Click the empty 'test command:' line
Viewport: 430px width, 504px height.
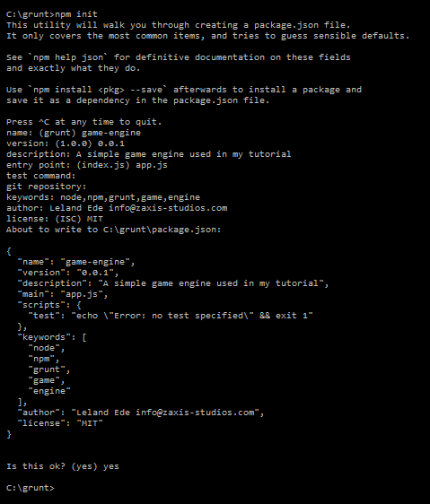(41, 176)
